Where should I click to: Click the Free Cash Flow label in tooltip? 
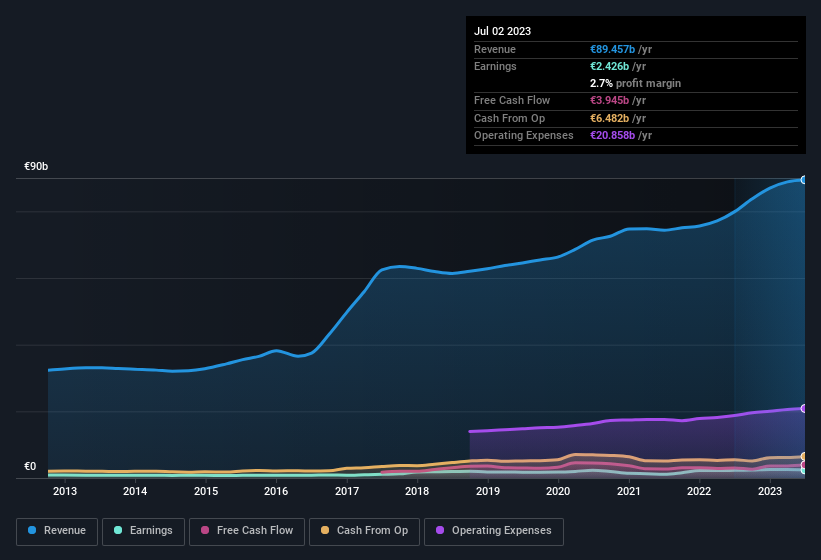click(512, 100)
